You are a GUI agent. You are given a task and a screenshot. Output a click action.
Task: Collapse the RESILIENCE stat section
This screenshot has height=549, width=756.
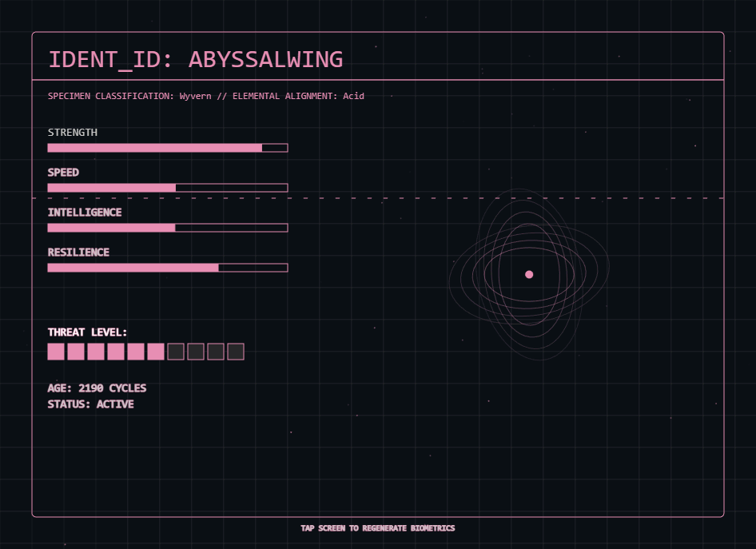78,252
